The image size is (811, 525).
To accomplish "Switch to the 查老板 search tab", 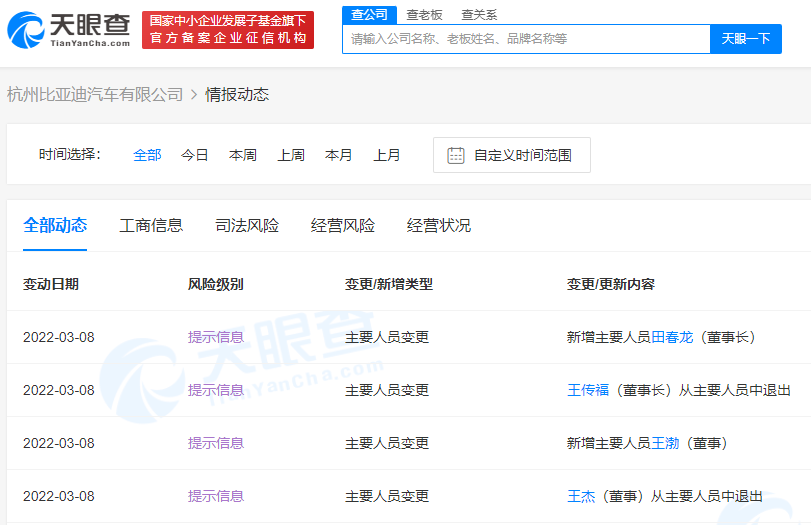I will [x=424, y=15].
